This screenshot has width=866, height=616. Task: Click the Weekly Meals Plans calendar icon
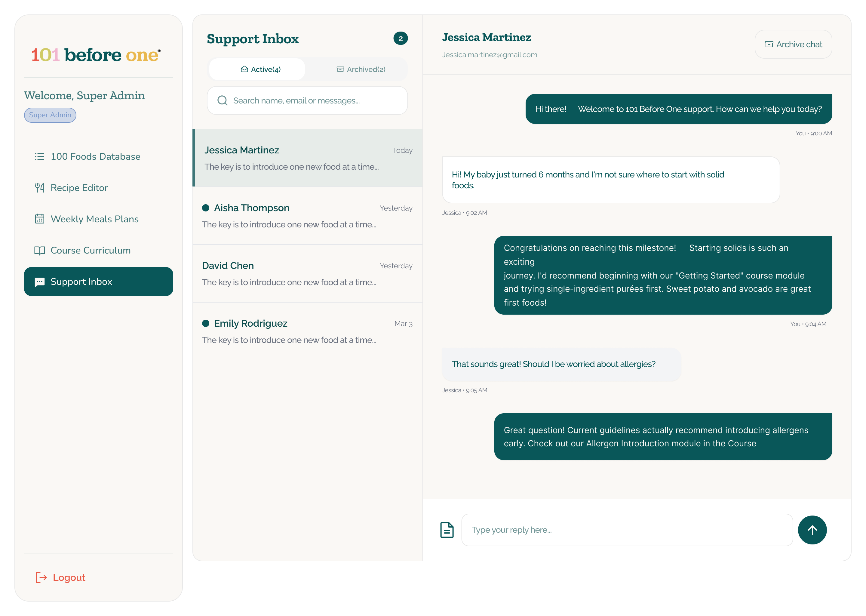[39, 219]
